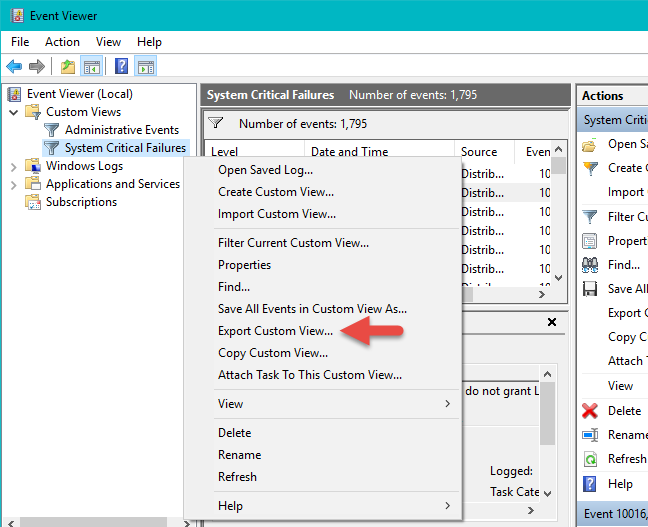Toggle the Show/Hide Console Tree icon
648x527 pixels.
click(x=91, y=66)
